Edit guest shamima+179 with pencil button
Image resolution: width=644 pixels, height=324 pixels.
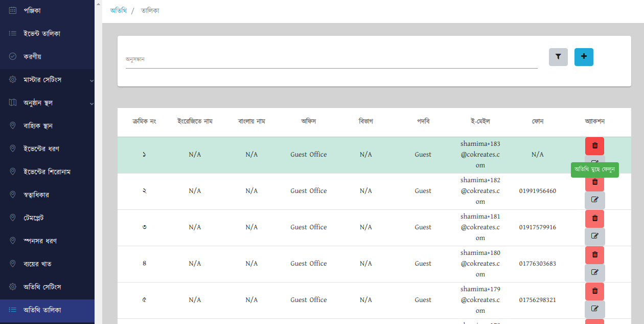click(594, 309)
